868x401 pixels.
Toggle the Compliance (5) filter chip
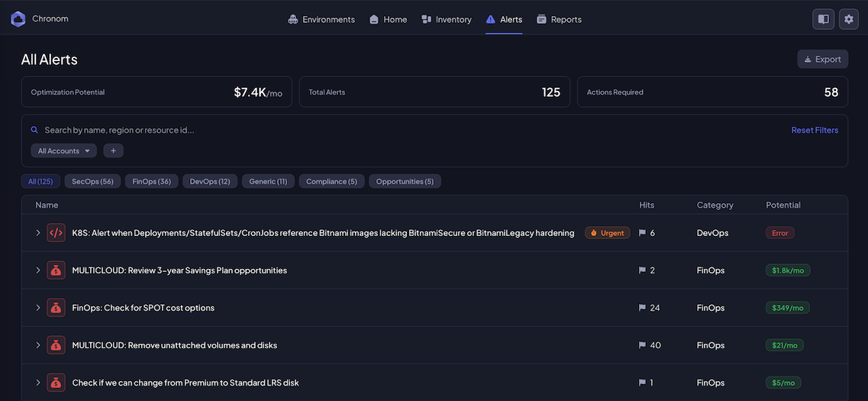pyautogui.click(x=331, y=181)
